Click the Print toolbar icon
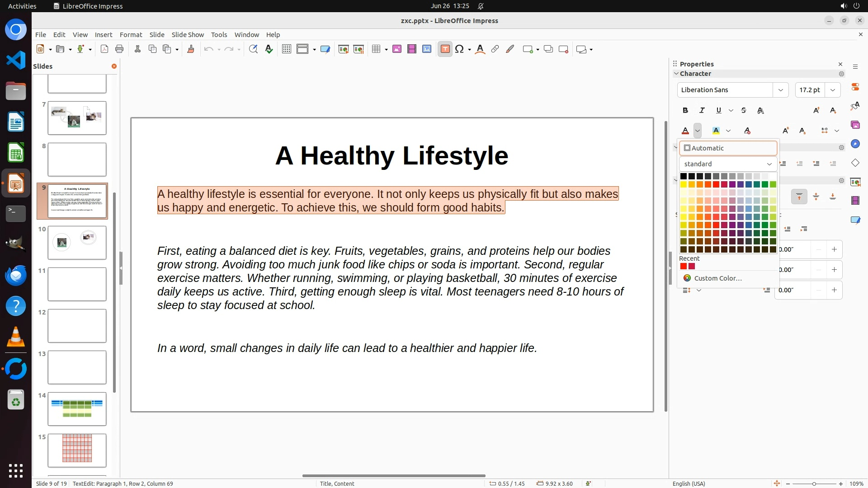The width and height of the screenshot is (868, 488). pos(119,49)
